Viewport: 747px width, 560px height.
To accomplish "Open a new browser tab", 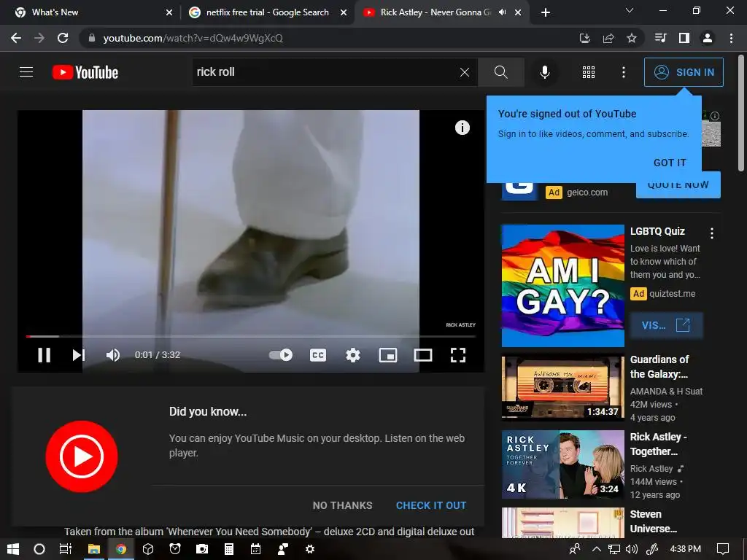I will point(546,12).
